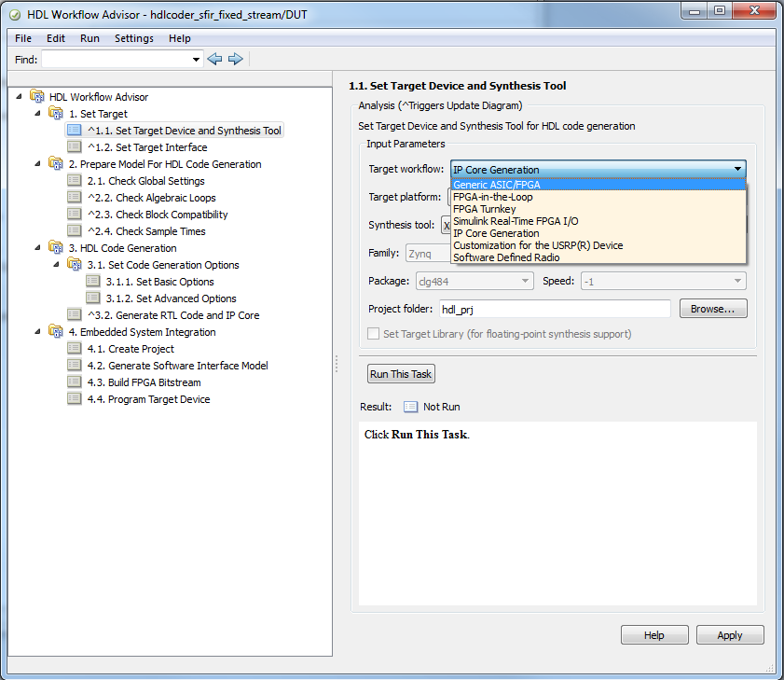The image size is (784, 680).
Task: Select IP Core Generation in dropdown list
Action: 598,233
